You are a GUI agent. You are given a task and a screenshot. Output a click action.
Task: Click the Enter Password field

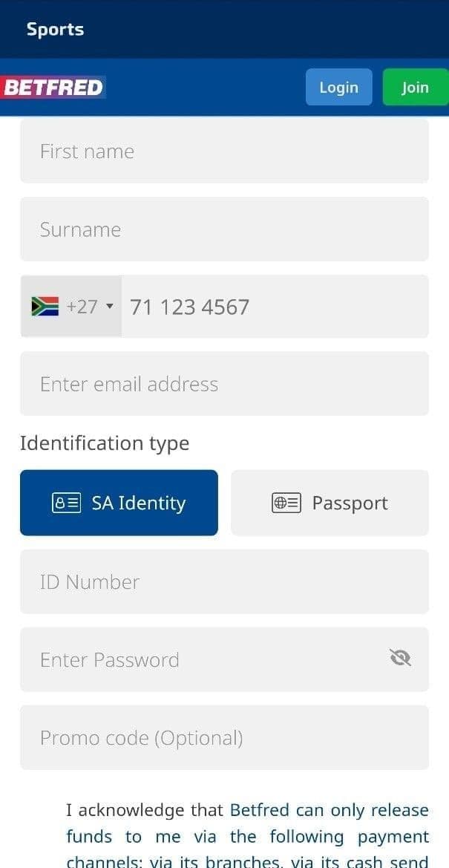tap(208, 659)
